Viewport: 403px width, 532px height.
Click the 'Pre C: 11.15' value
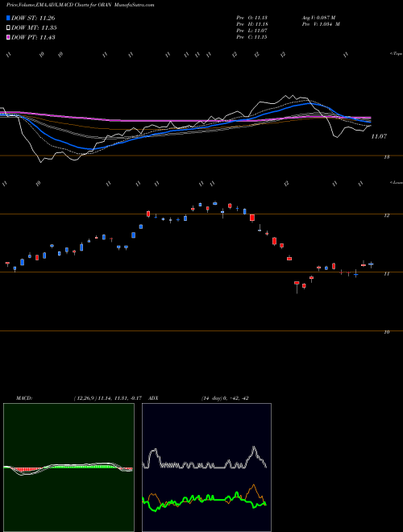pyautogui.click(x=251, y=37)
